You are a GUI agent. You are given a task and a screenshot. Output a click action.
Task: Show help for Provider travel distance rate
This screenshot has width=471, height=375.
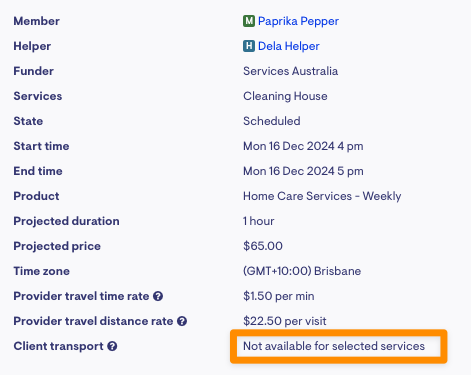click(182, 321)
